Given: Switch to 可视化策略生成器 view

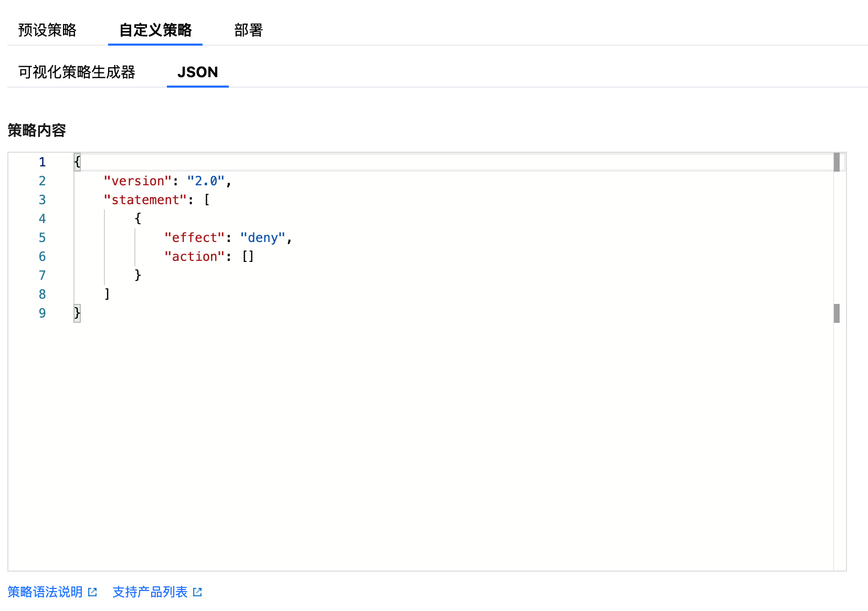Looking at the screenshot, I should [x=77, y=72].
